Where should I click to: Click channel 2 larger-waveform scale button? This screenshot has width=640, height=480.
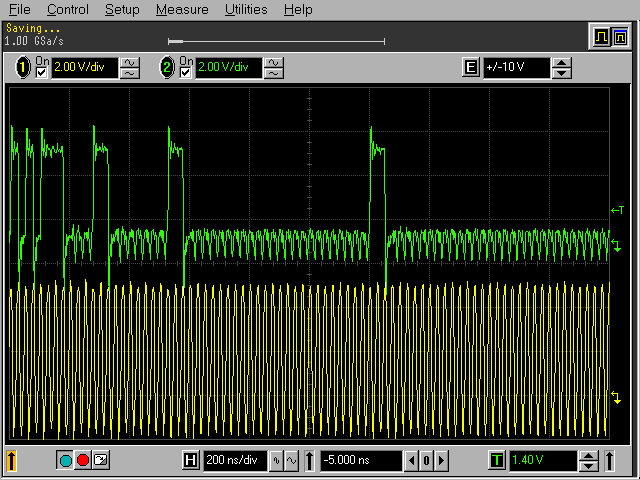273,63
